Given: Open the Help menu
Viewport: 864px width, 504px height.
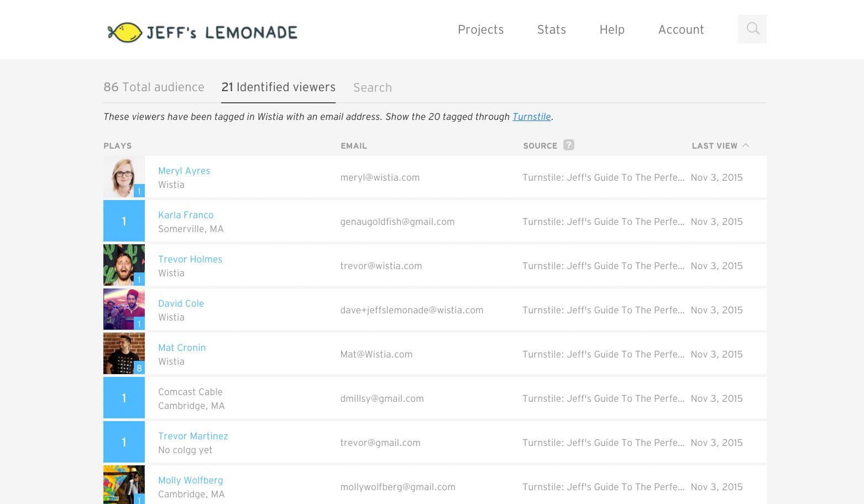Looking at the screenshot, I should tap(612, 30).
